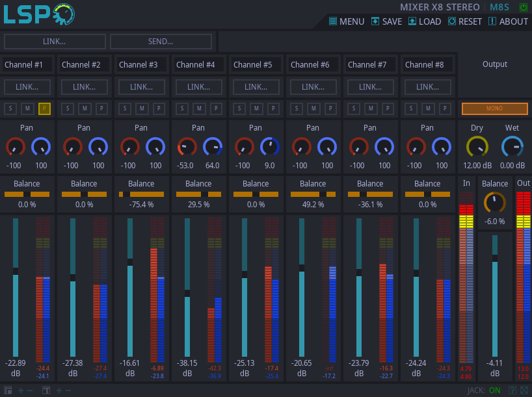The height and width of the screenshot is (397, 532).
Task: Click RESET in the top bar
Action: click(x=465, y=21)
